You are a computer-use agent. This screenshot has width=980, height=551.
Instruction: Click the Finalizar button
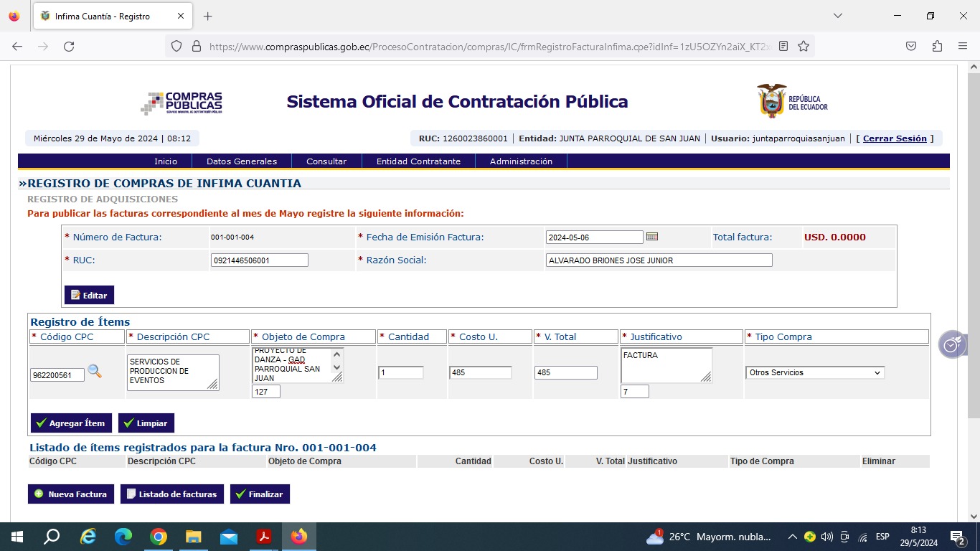pos(260,494)
